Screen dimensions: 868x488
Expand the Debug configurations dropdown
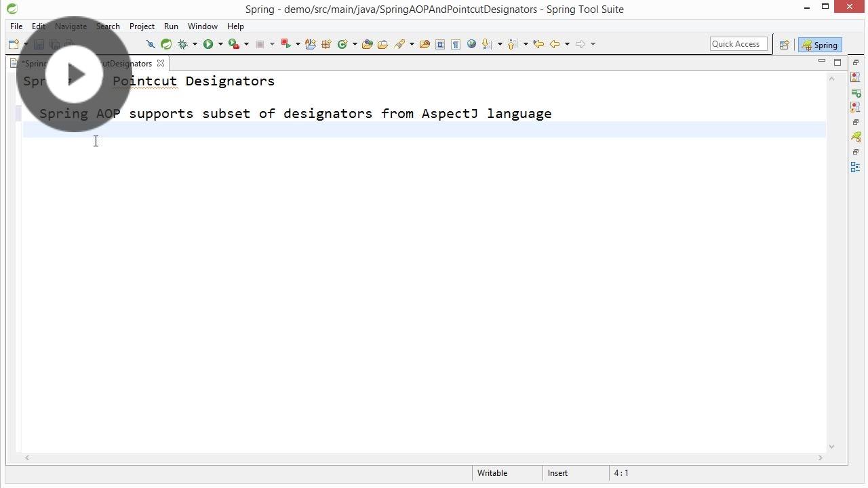(195, 44)
